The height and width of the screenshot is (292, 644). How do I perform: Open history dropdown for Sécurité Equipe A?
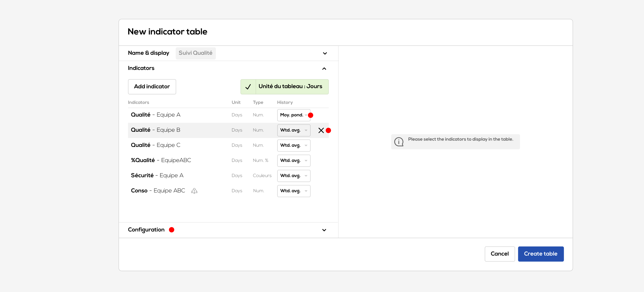coord(293,176)
